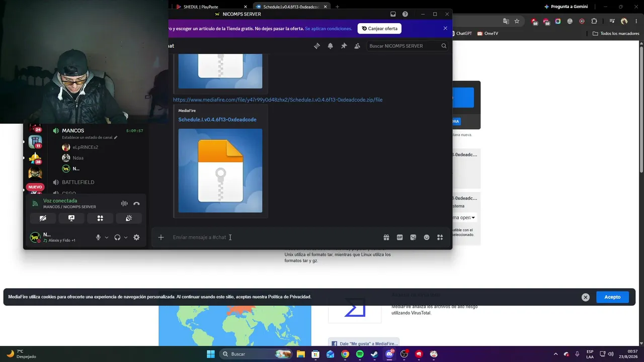Open the sticker picker
This screenshot has width=644, height=362.
tap(413, 237)
